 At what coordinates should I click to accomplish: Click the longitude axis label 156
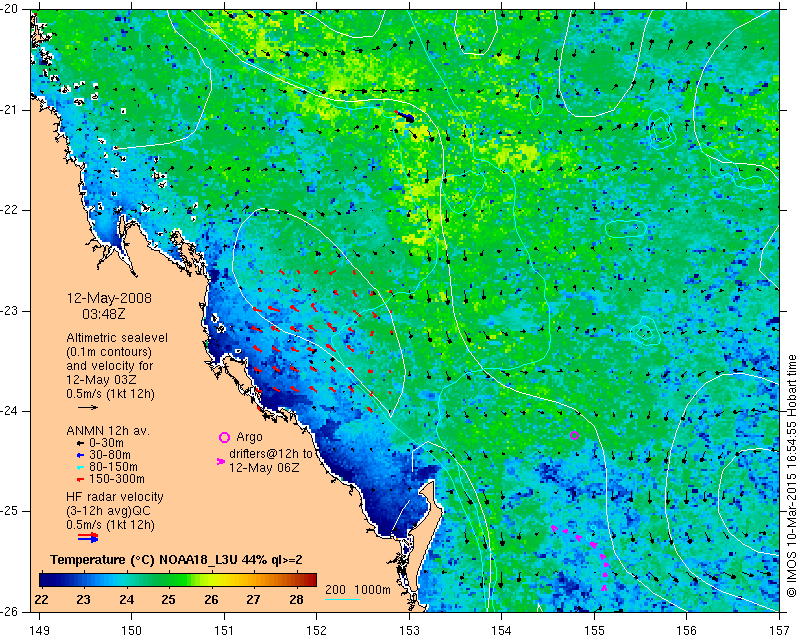point(686,631)
